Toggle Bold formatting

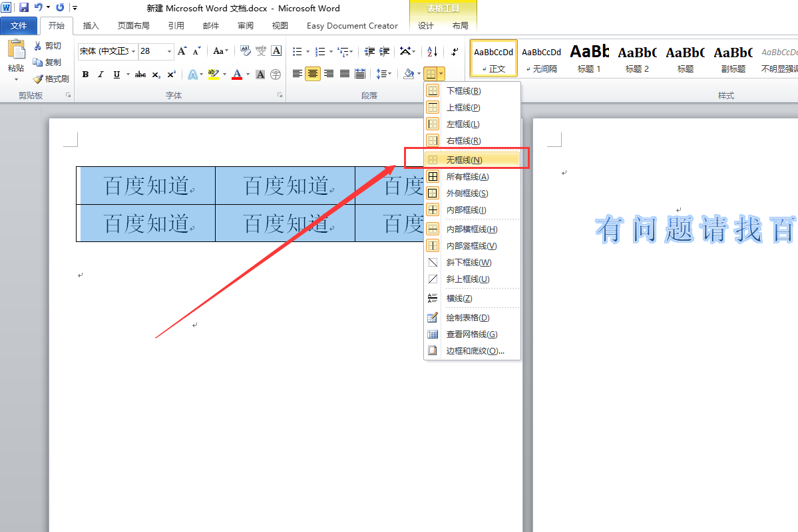pos(85,74)
